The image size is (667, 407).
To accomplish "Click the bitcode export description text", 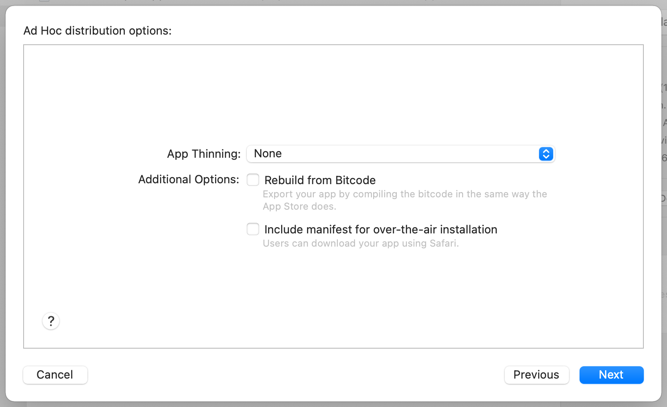I will 405,200.
